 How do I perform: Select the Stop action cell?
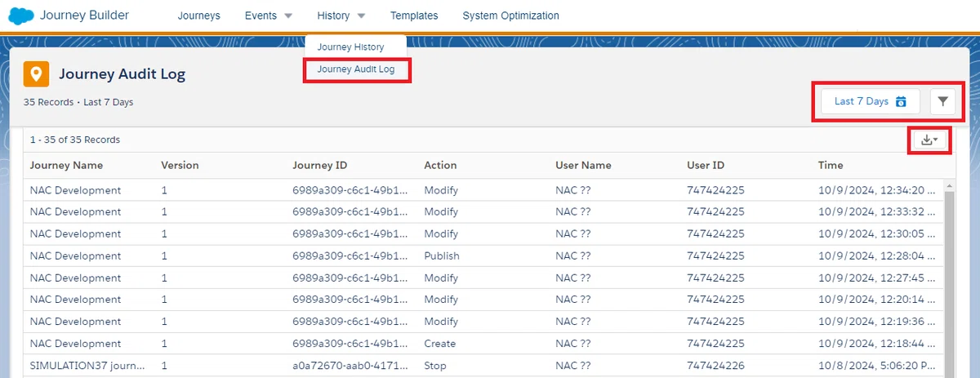point(435,366)
